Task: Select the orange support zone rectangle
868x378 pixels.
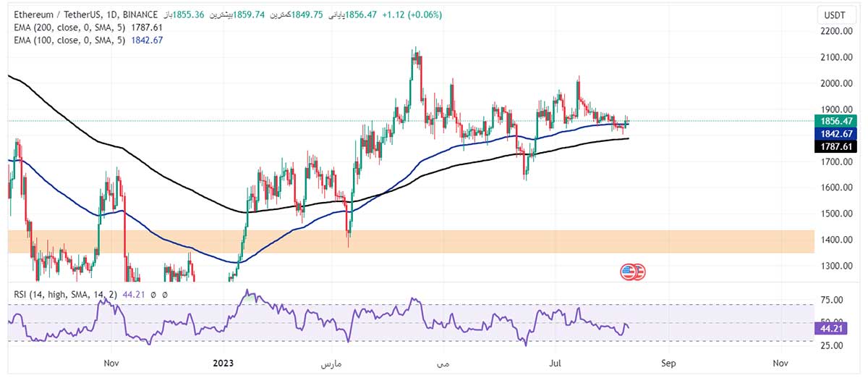Action: pyautogui.click(x=411, y=242)
